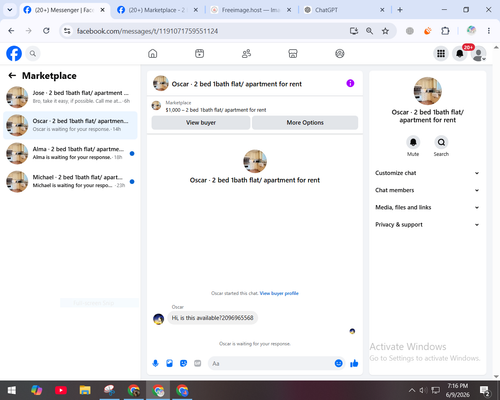Click the listing thumbnail in right panel
The image size is (500, 400).
point(428,91)
